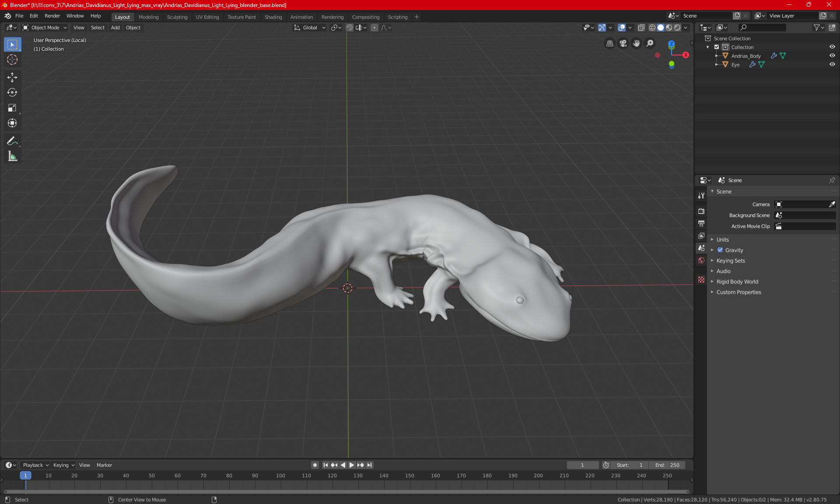The image size is (840, 504).
Task: Toggle camera view in viewport
Action: click(x=623, y=43)
